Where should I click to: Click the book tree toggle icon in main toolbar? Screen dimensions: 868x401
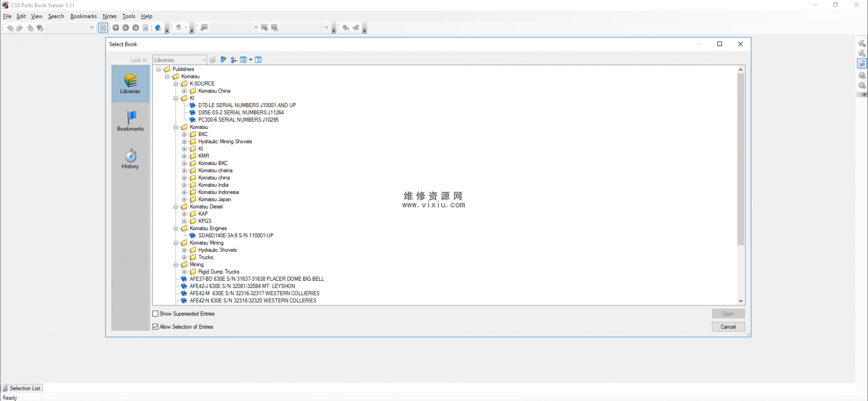tap(103, 28)
